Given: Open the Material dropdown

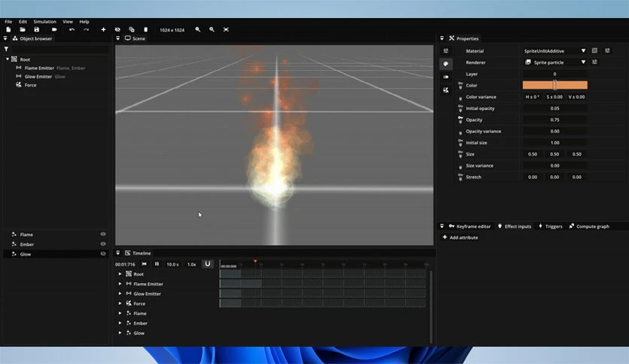Looking at the screenshot, I should click(555, 51).
